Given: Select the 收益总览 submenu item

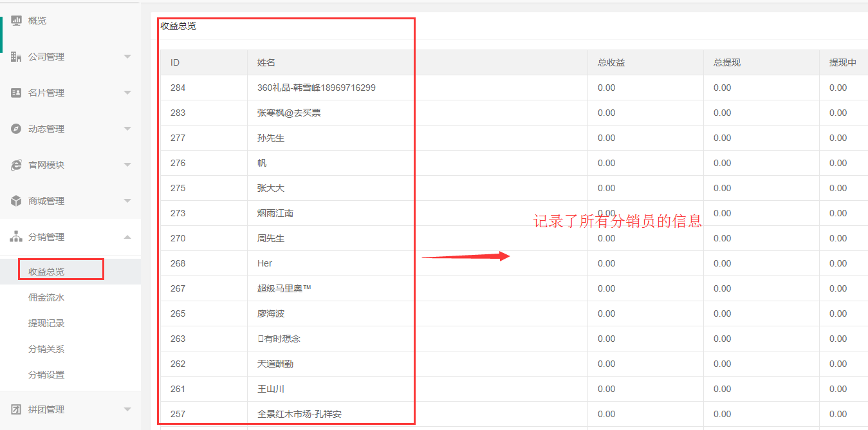Looking at the screenshot, I should click(x=46, y=272).
